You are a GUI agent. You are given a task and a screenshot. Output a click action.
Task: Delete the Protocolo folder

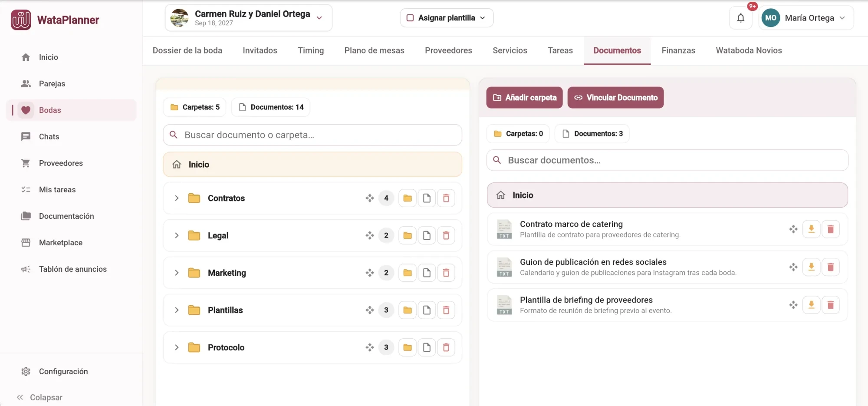coord(446,347)
